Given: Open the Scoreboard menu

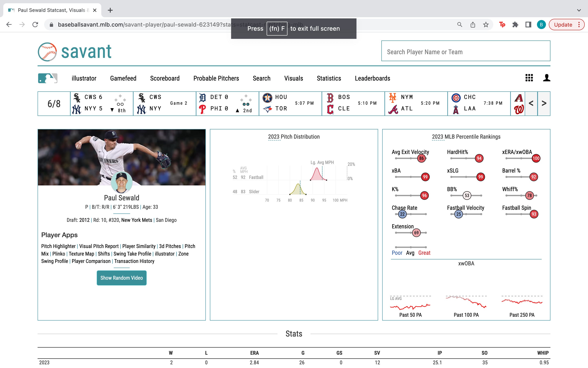Looking at the screenshot, I should (x=165, y=78).
